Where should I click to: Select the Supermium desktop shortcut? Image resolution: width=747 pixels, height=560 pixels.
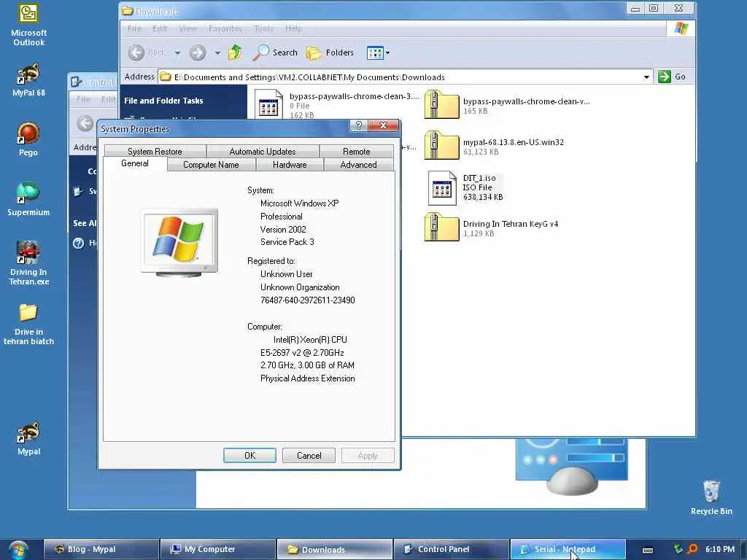click(28, 198)
